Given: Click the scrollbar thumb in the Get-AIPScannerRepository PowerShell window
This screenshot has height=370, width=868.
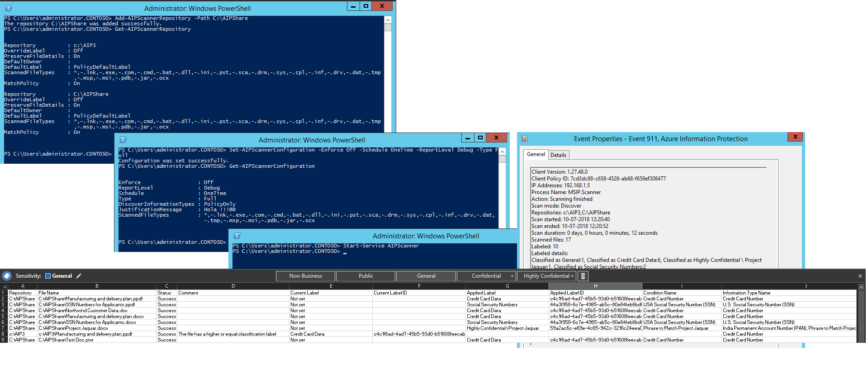Looking at the screenshot, I should coord(388,27).
